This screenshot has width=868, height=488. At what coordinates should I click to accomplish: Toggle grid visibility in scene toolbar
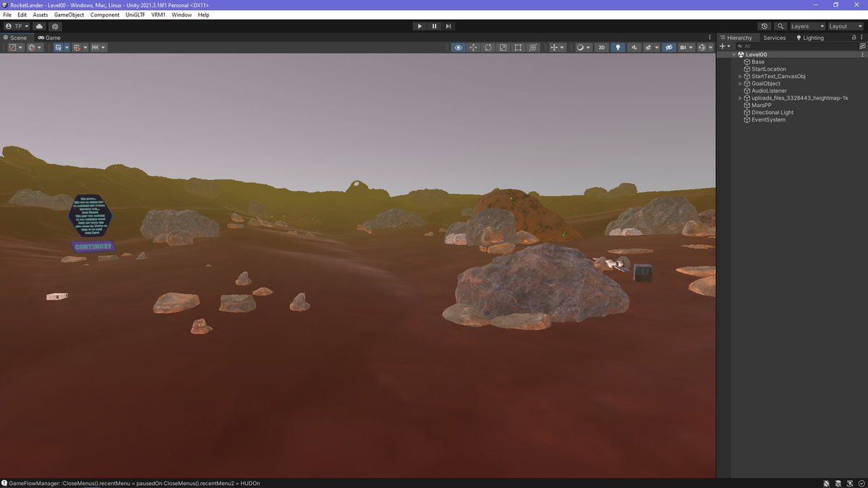[x=59, y=48]
